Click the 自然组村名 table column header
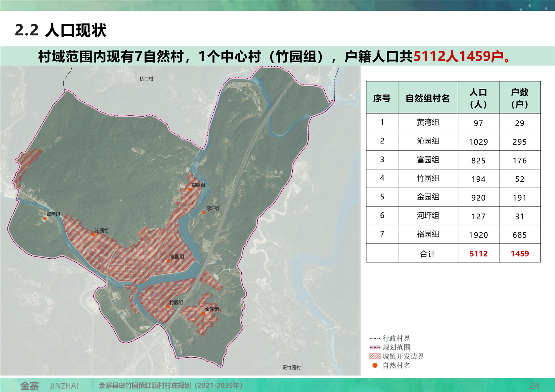This screenshot has width=555, height=392. click(428, 98)
